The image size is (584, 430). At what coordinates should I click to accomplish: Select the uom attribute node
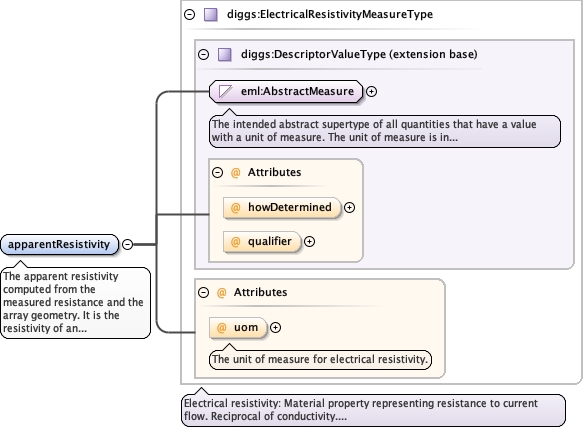(x=238, y=328)
